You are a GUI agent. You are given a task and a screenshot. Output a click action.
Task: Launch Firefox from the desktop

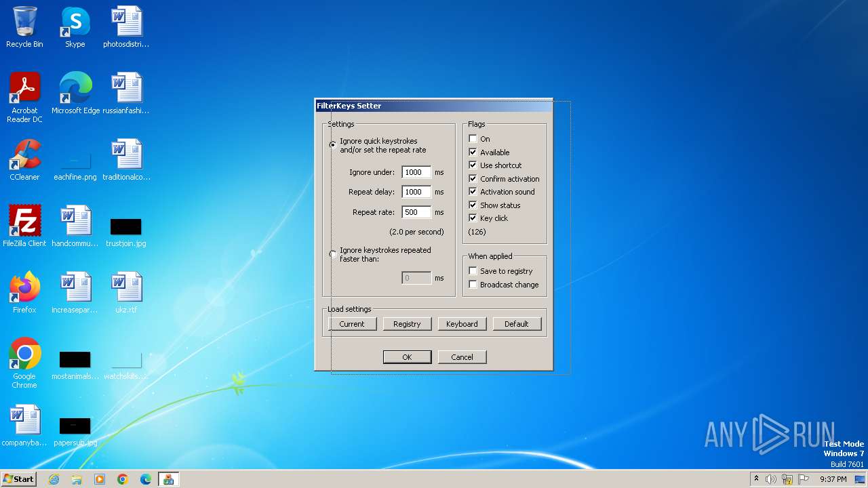(x=24, y=293)
